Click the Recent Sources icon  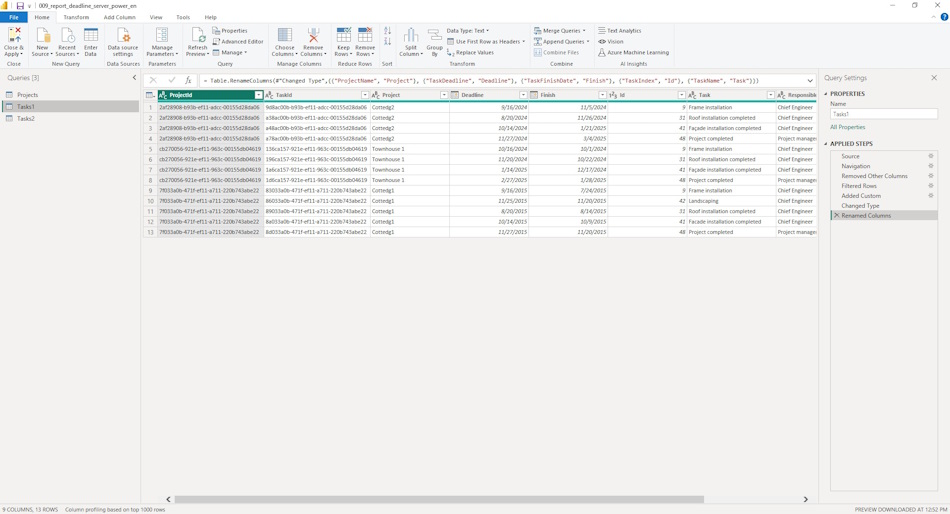(67, 35)
